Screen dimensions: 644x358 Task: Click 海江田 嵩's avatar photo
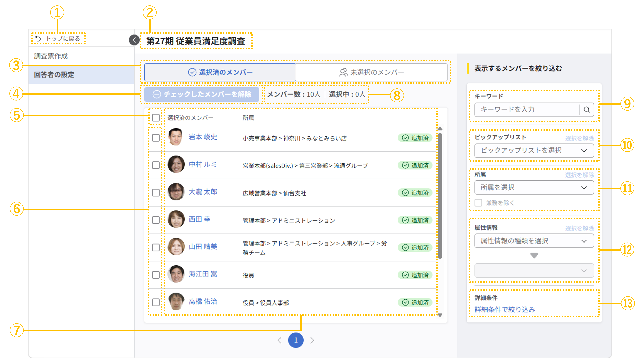(x=176, y=274)
